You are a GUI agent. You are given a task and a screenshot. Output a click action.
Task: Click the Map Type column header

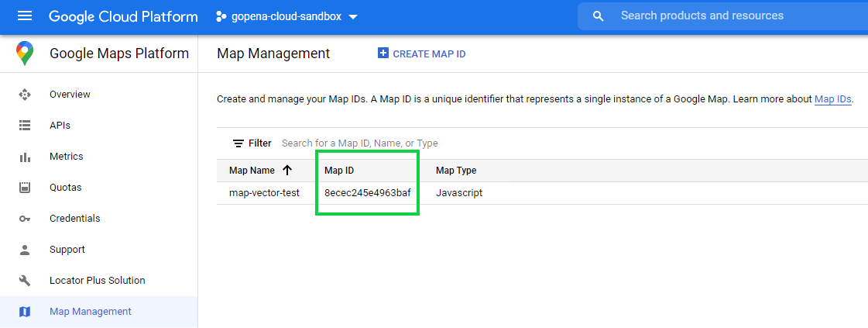coord(456,171)
